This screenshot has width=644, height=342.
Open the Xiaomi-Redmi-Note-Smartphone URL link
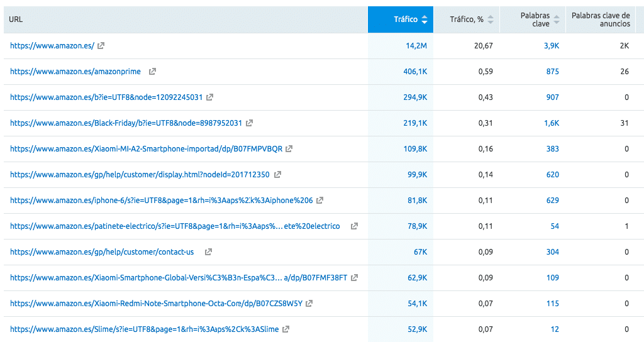(x=156, y=304)
